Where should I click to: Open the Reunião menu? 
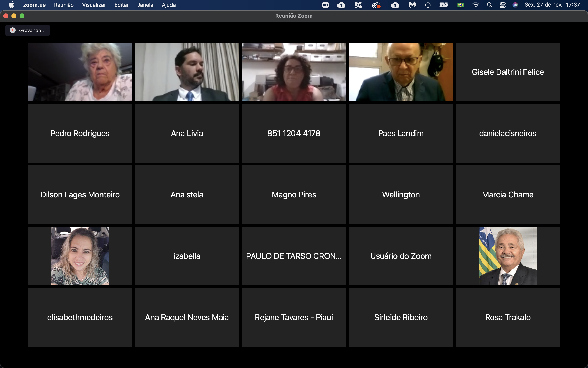64,5
